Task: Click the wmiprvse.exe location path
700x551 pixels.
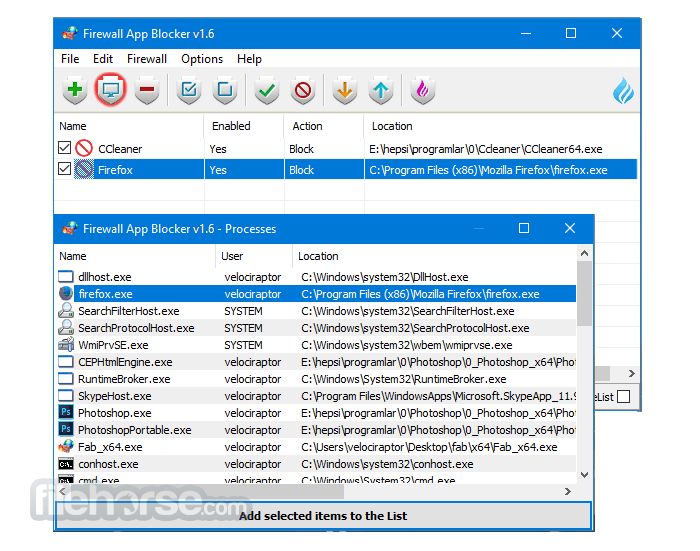Action: (x=407, y=345)
